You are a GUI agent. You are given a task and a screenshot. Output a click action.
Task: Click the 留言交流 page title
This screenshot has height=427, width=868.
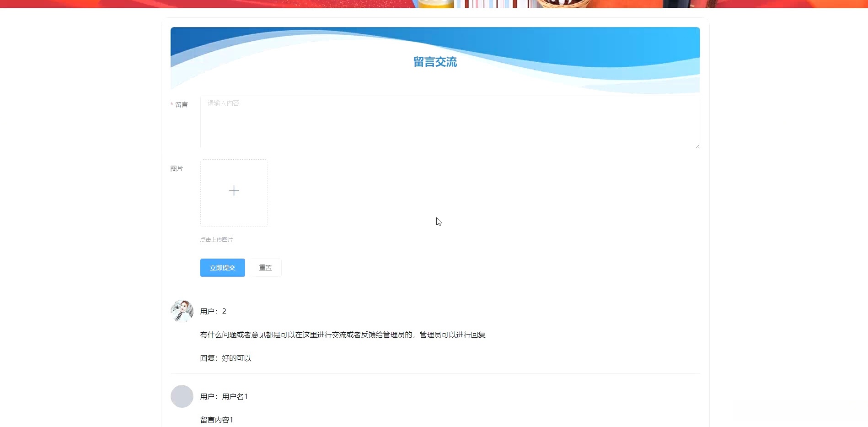pos(434,62)
